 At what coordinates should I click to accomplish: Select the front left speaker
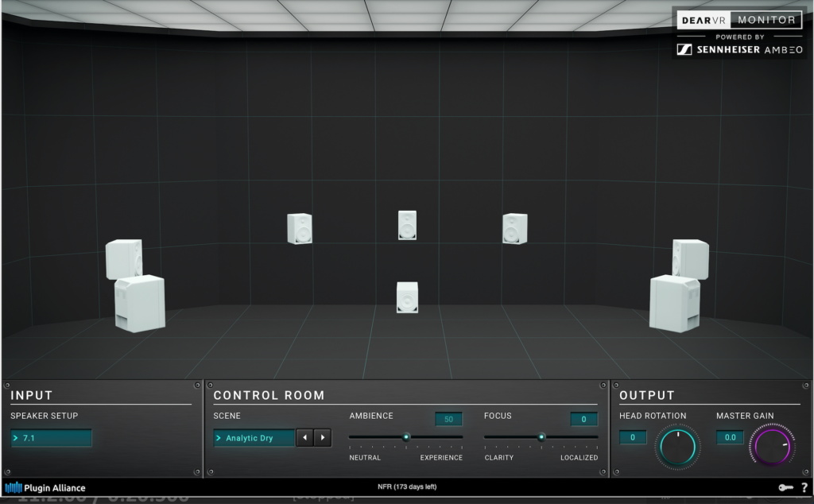[x=300, y=228]
